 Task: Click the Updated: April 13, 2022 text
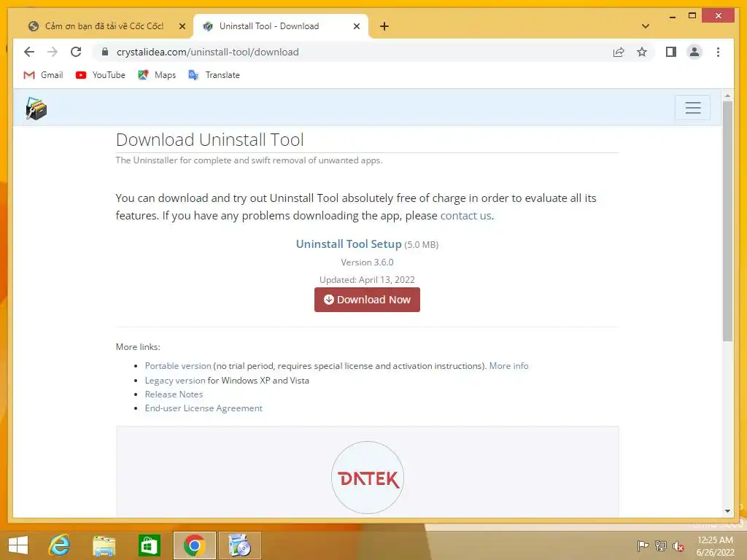[x=367, y=279]
